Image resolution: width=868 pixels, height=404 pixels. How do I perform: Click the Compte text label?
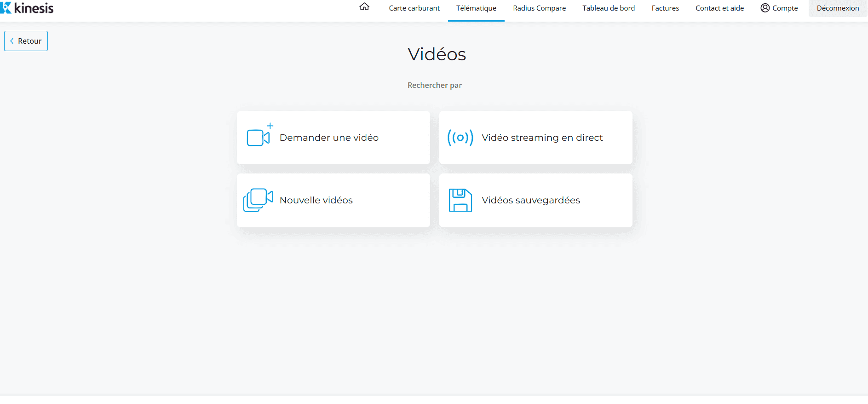(x=785, y=8)
